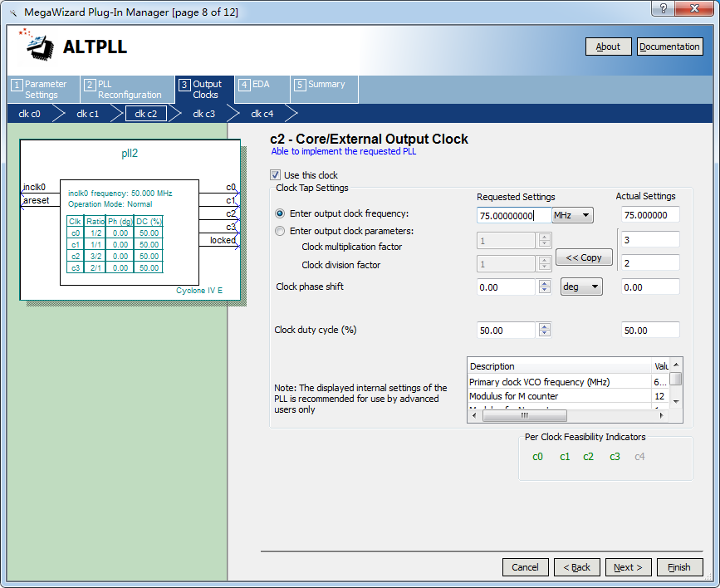Click the 'Able to implement the requested PLL' message
The width and height of the screenshot is (720, 588).
(x=344, y=151)
